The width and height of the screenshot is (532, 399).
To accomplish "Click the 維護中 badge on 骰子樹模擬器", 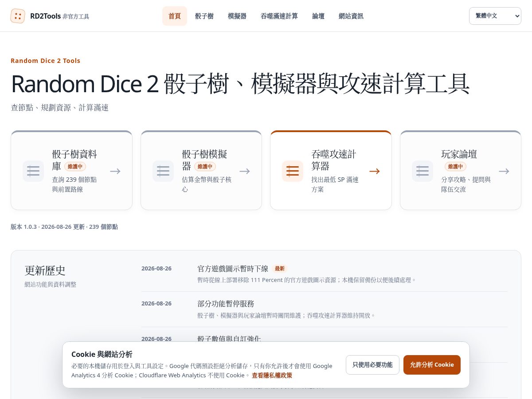I will click(205, 167).
